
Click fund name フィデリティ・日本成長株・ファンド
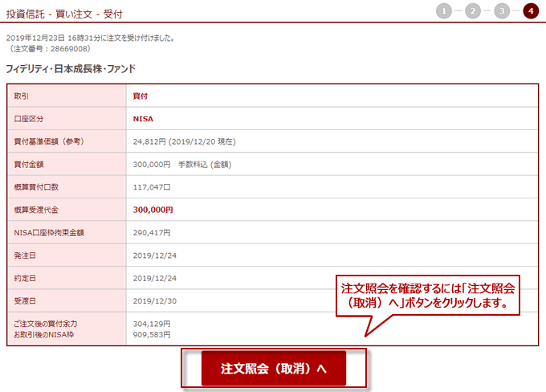pyautogui.click(x=71, y=69)
